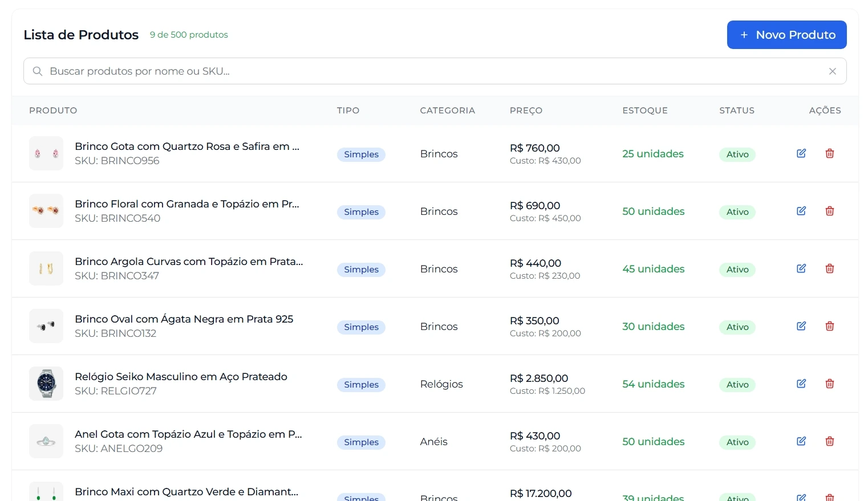Click the Novo Produto button

786,35
